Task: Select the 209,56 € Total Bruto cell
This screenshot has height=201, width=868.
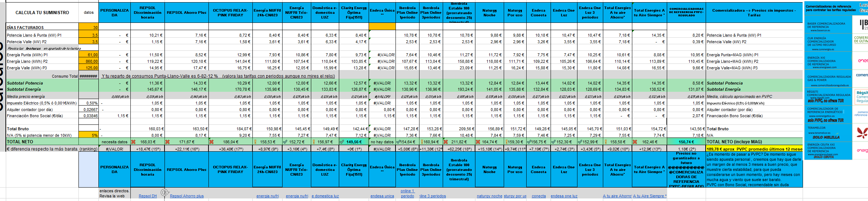Action: [459, 129]
